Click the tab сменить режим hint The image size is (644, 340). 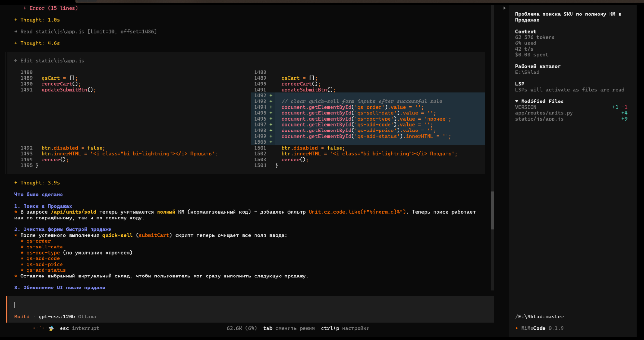(289, 328)
